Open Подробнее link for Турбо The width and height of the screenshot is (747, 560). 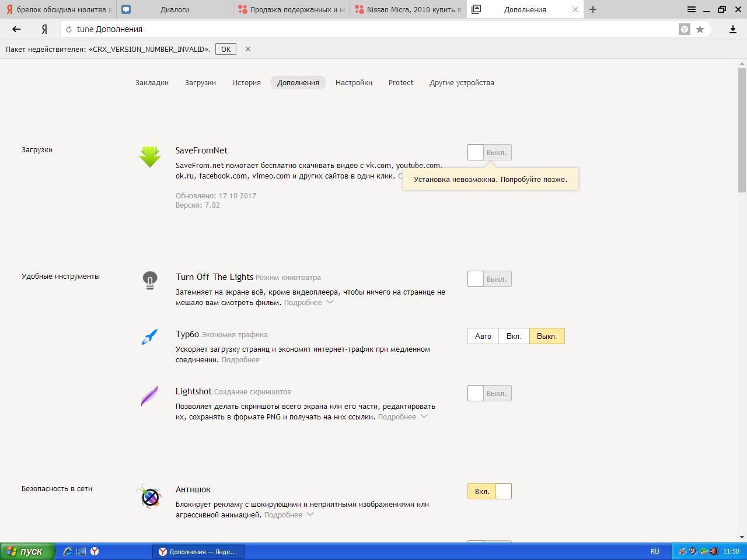tap(240, 359)
